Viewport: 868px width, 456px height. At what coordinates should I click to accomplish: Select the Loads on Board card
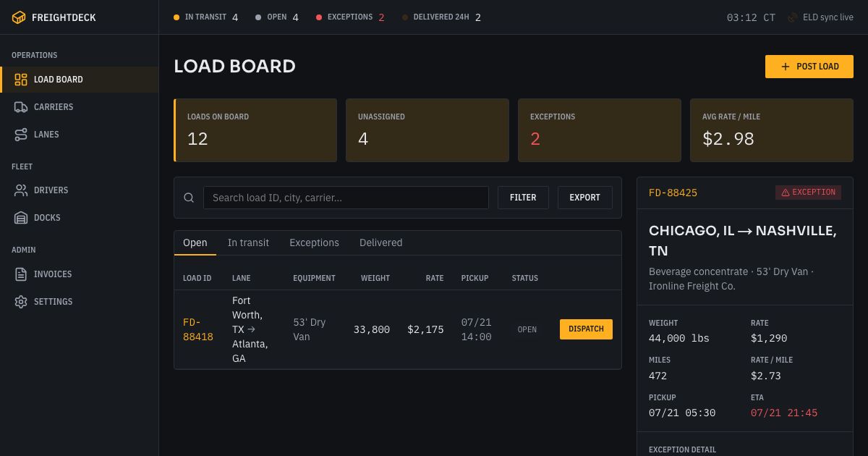tap(255, 130)
